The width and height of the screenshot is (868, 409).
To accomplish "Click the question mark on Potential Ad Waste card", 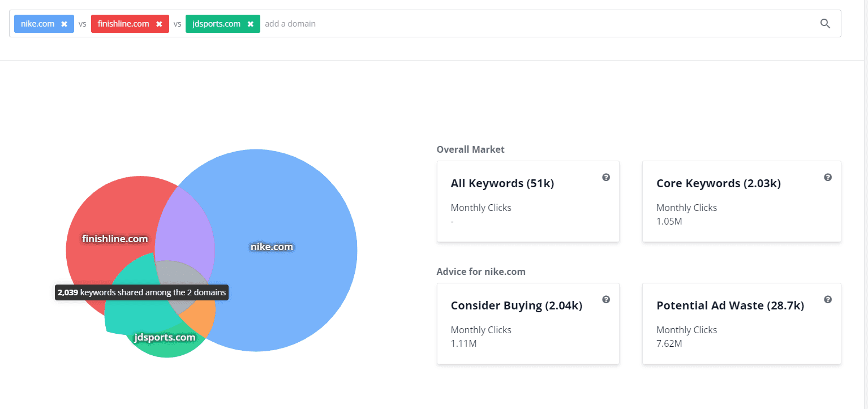I will pyautogui.click(x=828, y=299).
